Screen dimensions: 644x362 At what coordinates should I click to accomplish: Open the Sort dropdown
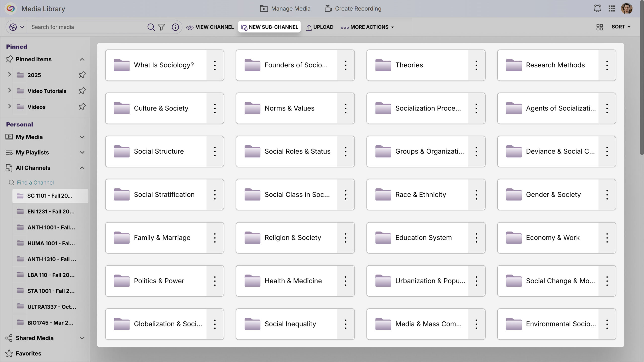(x=621, y=27)
